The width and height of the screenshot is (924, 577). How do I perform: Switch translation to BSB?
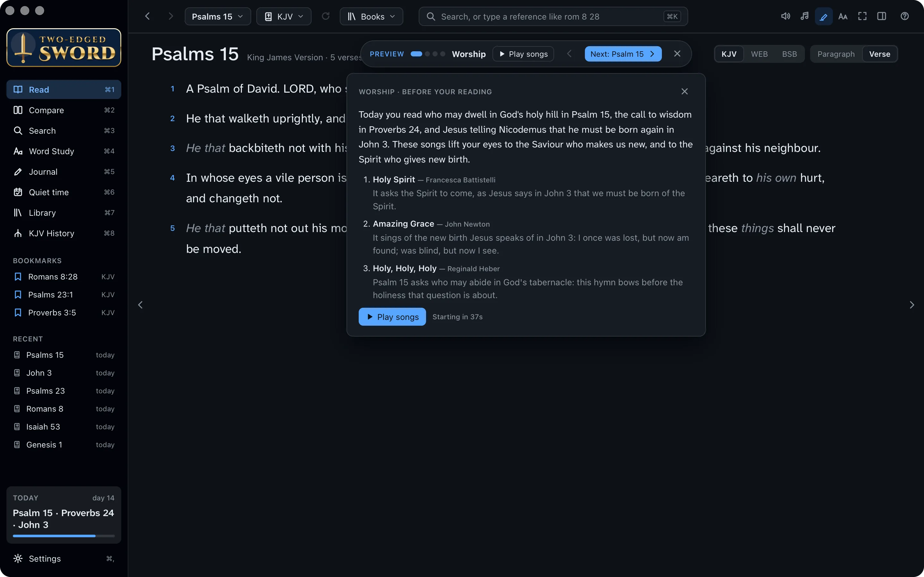(x=789, y=54)
